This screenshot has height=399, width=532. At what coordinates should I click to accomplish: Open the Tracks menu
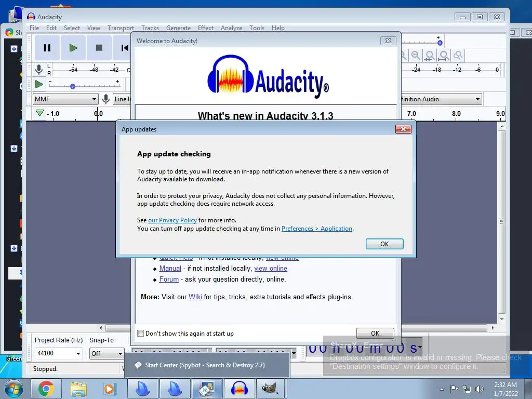(150, 28)
